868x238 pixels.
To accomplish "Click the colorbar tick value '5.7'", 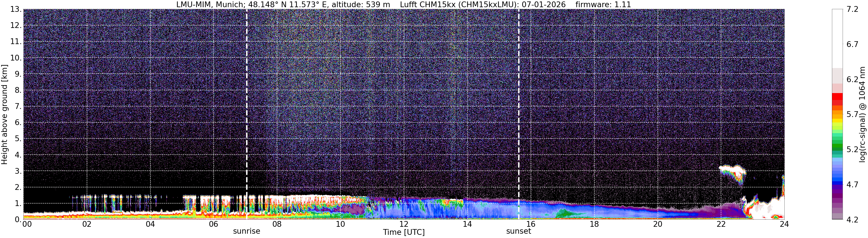I will tap(852, 114).
